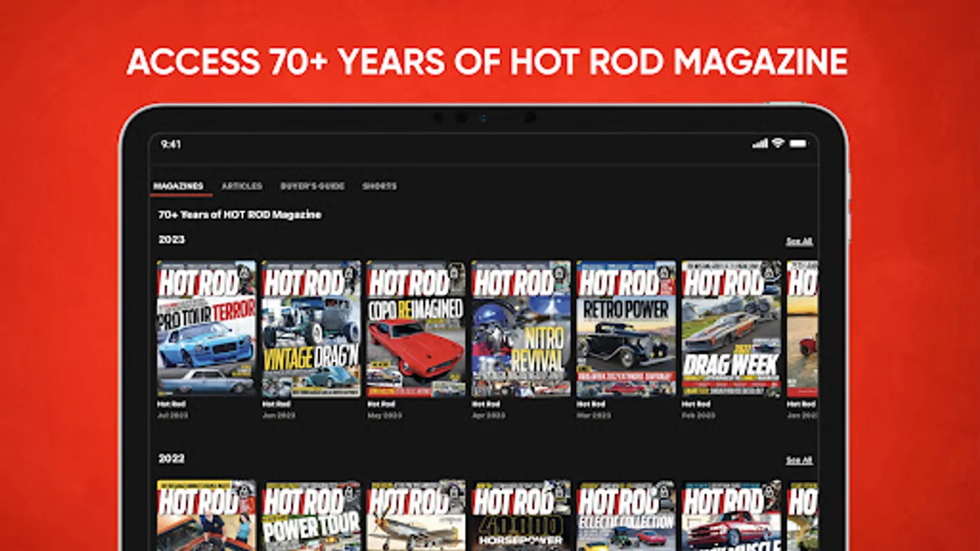The image size is (980, 551).
Task: Open the Pro Tour Terror issue cover
Action: [206, 329]
